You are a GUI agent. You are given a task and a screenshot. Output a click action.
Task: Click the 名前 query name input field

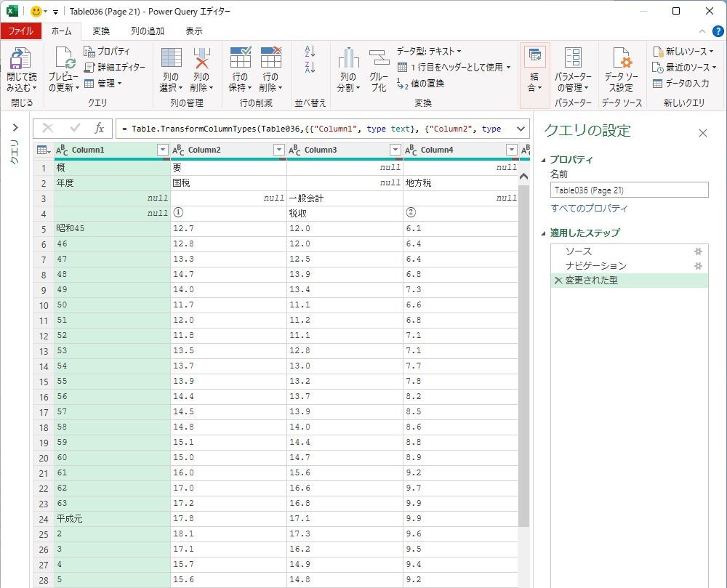pyautogui.click(x=629, y=190)
